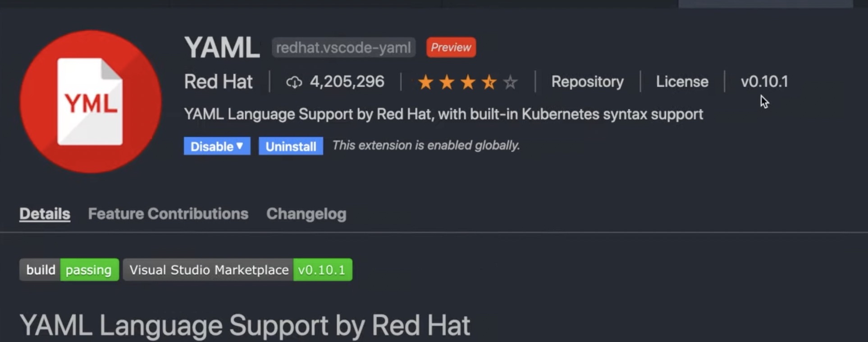The width and height of the screenshot is (868, 342).
Task: Click the Uninstall button
Action: (x=291, y=146)
